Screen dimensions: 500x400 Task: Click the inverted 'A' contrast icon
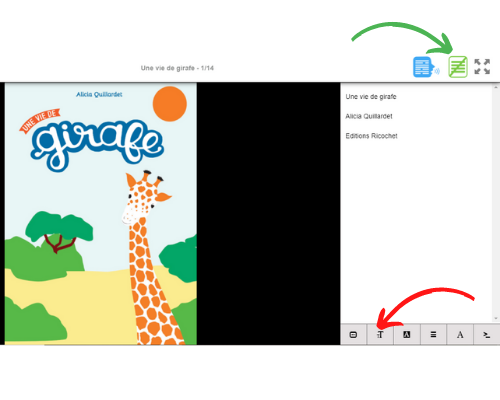(407, 334)
